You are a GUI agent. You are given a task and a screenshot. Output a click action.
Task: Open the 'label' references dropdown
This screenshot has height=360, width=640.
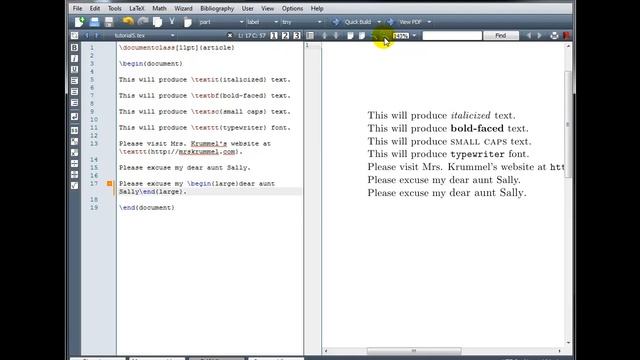[262, 22]
